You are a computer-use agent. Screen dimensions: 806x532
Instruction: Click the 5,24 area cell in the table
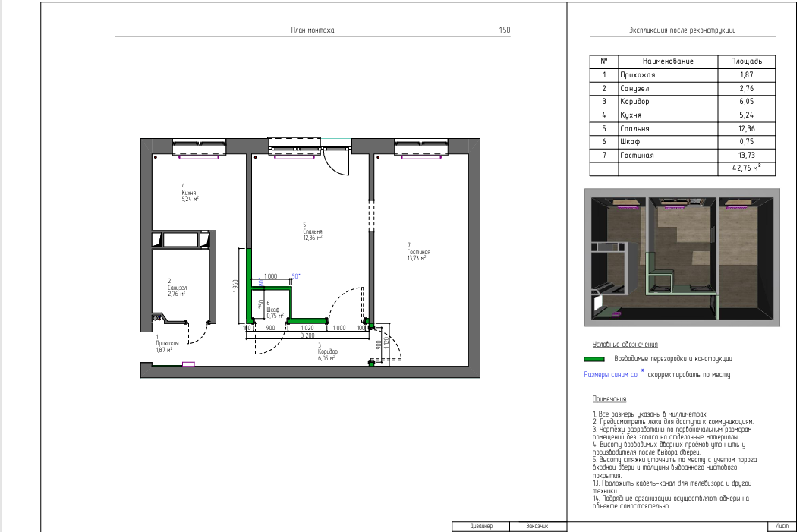coord(746,115)
